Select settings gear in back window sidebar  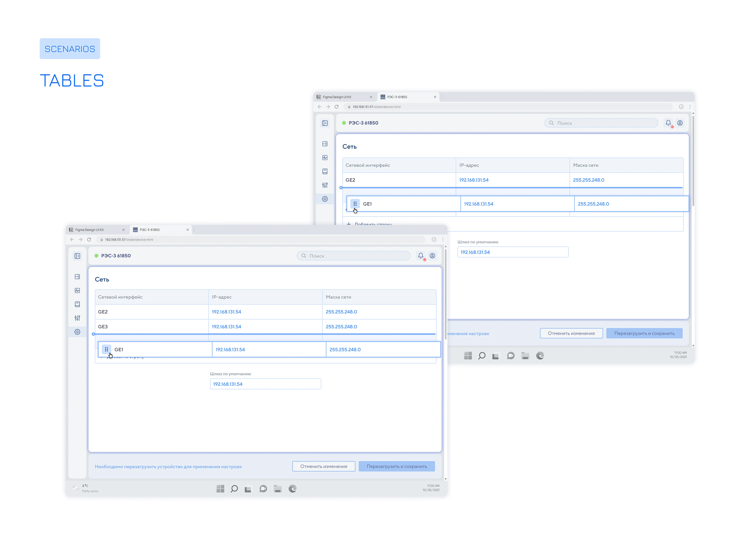point(325,199)
